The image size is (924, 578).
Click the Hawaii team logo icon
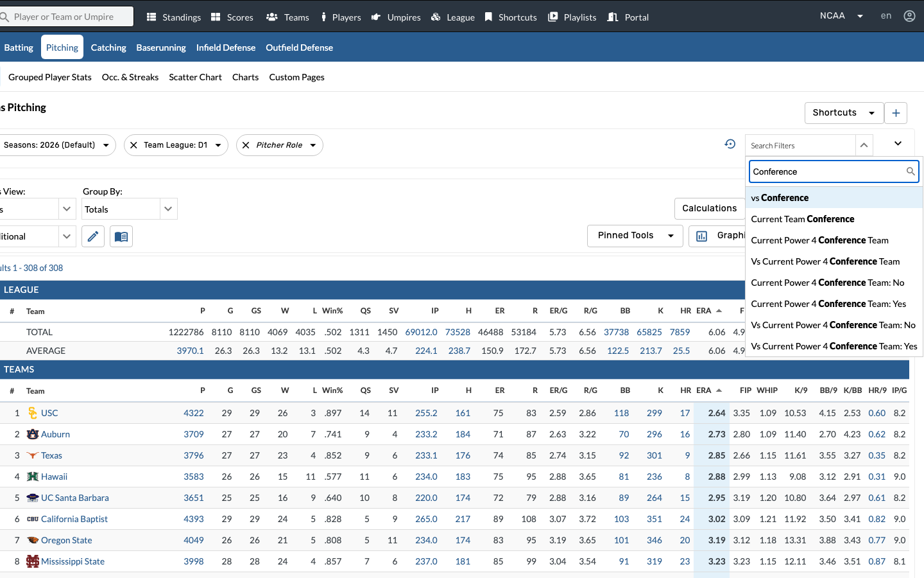[x=33, y=477]
